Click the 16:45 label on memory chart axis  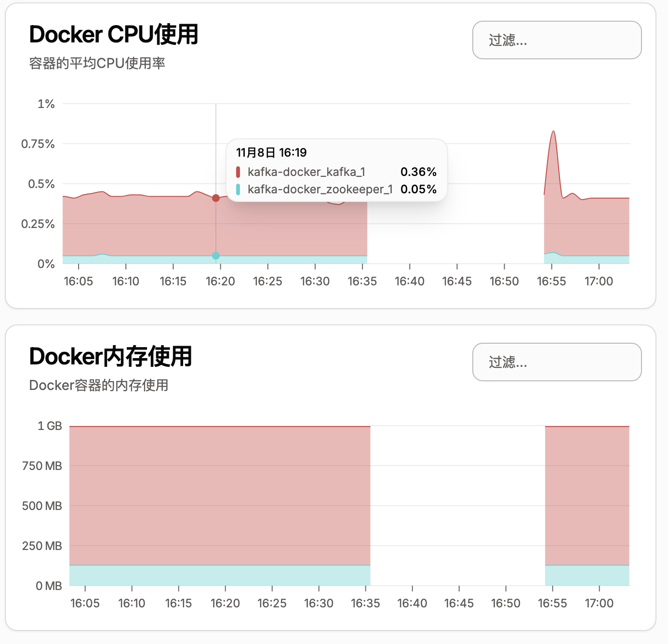459,603
